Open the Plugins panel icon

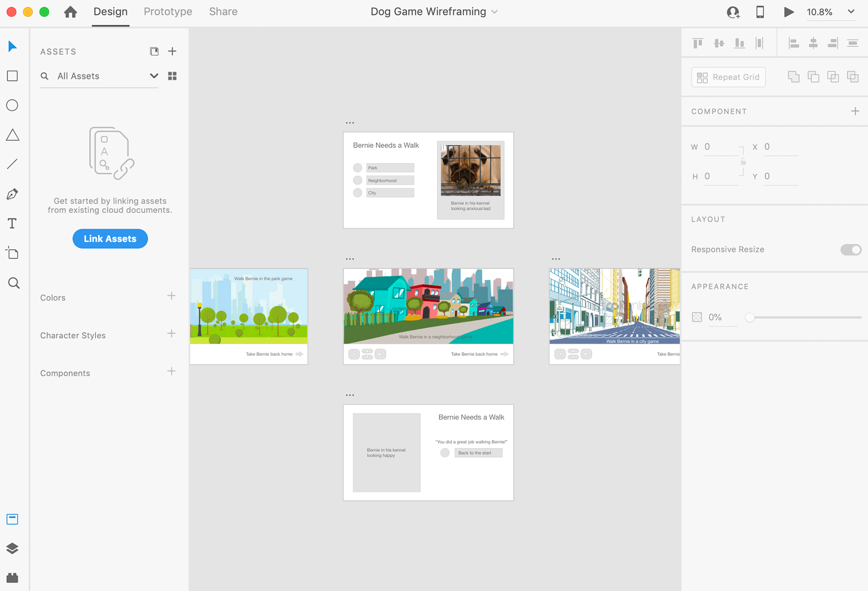coord(12,578)
